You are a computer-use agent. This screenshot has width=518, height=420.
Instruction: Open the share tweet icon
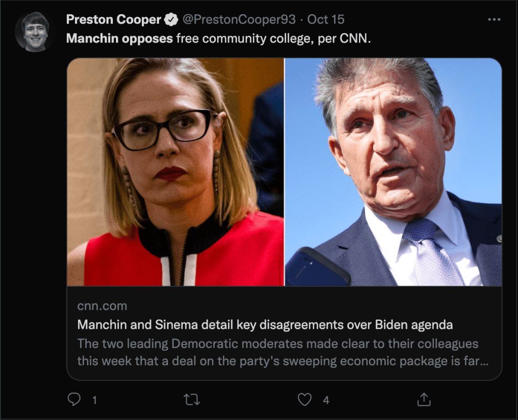coord(423,400)
